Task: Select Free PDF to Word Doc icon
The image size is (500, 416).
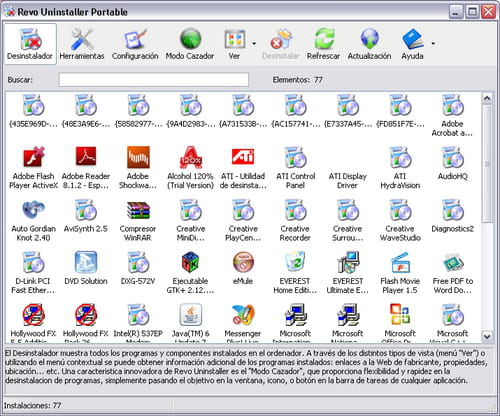Action: coord(452,262)
